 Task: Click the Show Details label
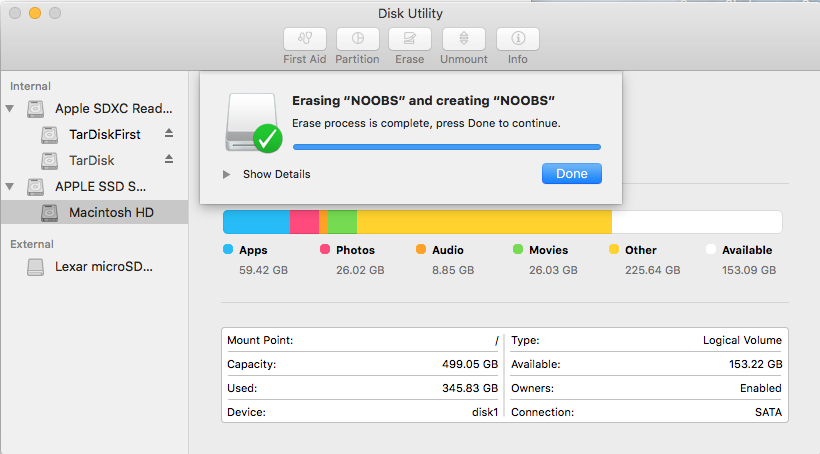coord(277,174)
